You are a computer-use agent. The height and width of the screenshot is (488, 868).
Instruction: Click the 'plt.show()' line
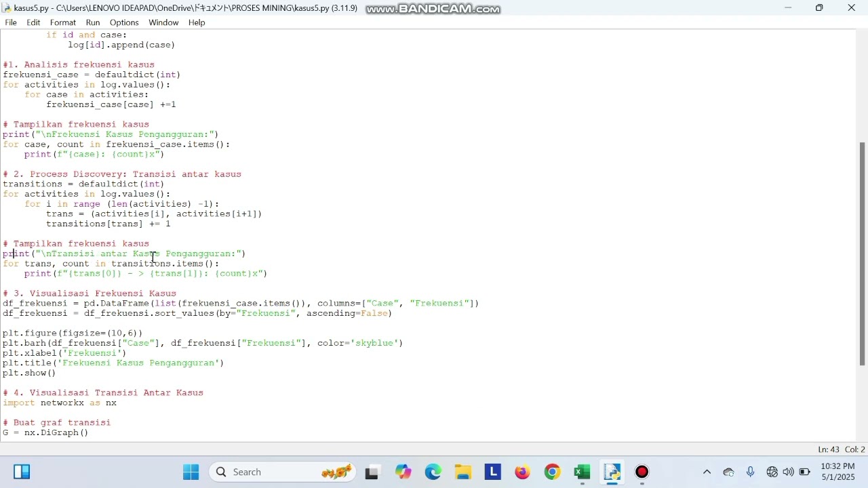[29, 373]
